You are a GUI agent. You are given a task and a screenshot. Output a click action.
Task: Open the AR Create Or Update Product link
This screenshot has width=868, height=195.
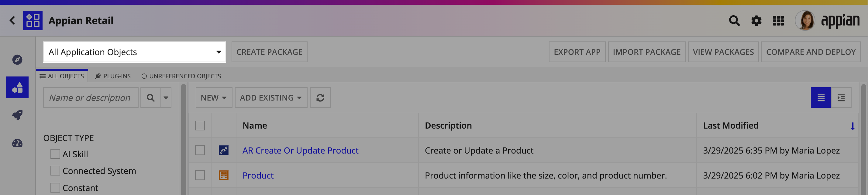(x=300, y=151)
